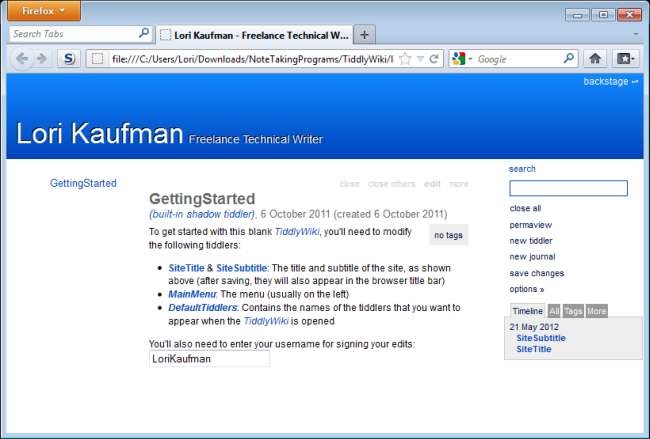
Task: Click the Search Tabs magnifier icon
Action: (x=143, y=33)
